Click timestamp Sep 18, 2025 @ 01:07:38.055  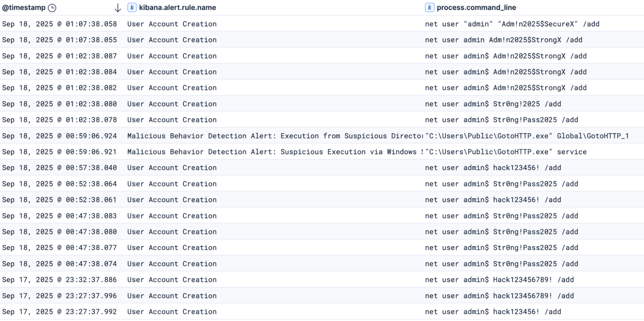(59, 40)
